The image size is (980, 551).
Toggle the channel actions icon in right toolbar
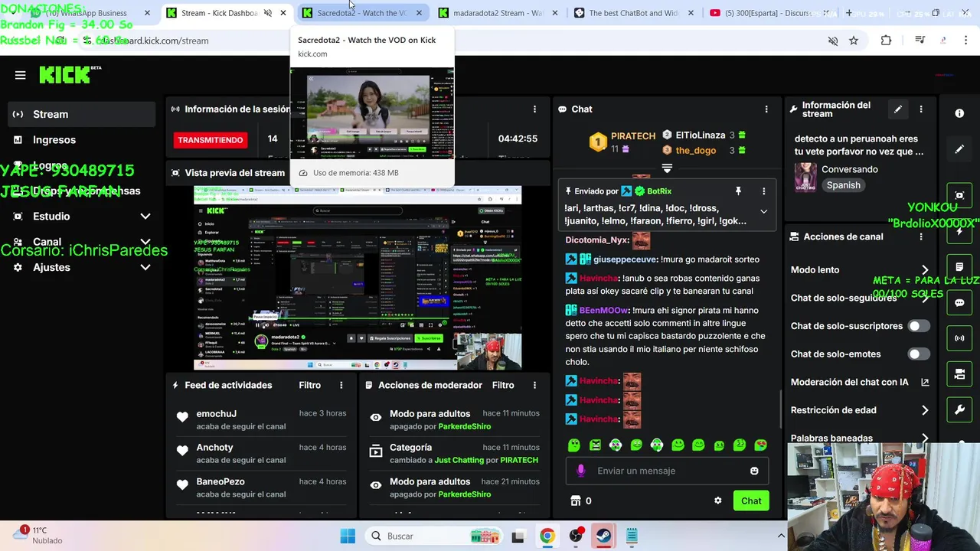point(959,374)
